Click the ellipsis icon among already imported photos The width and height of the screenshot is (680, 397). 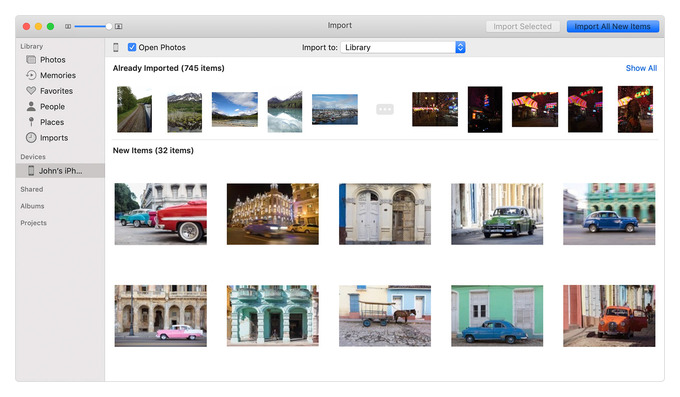[385, 109]
